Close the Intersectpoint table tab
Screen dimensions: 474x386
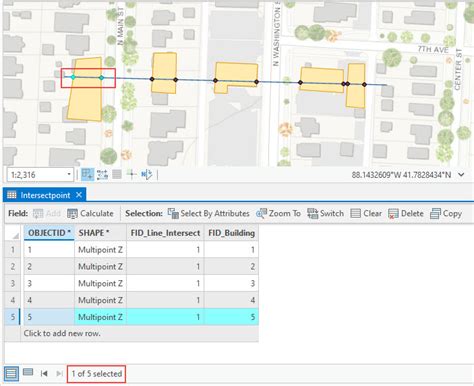(x=79, y=195)
